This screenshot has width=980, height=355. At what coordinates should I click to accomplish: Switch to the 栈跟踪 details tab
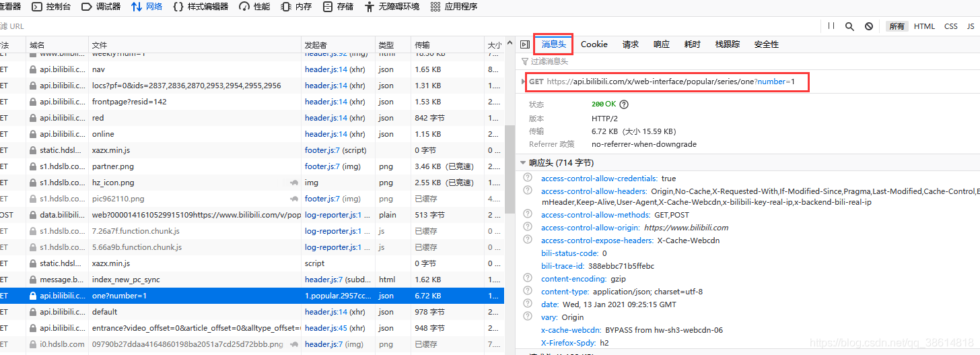[728, 44]
